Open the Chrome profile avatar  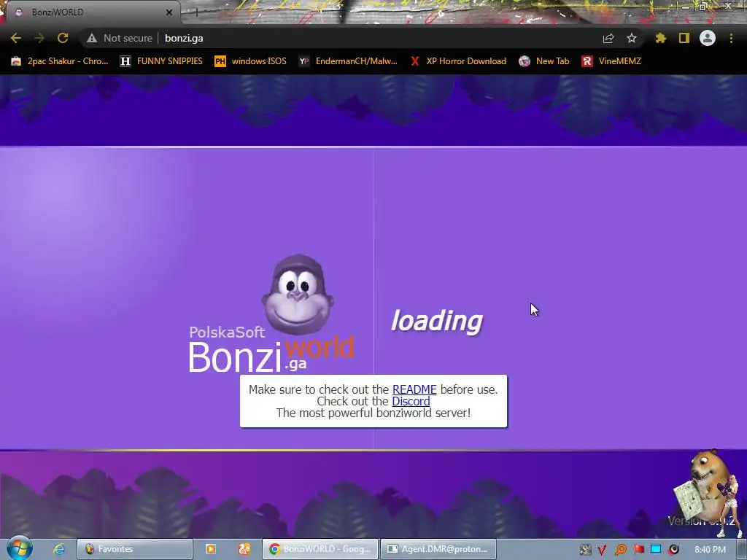click(x=708, y=38)
